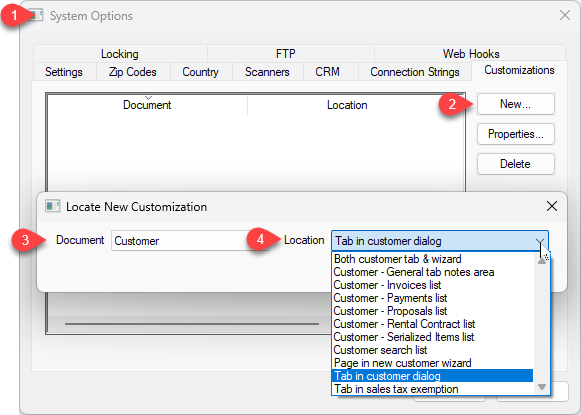This screenshot has width=581, height=415.
Task: Click the scroll-down arrow in the dropdown list
Action: coord(542,387)
